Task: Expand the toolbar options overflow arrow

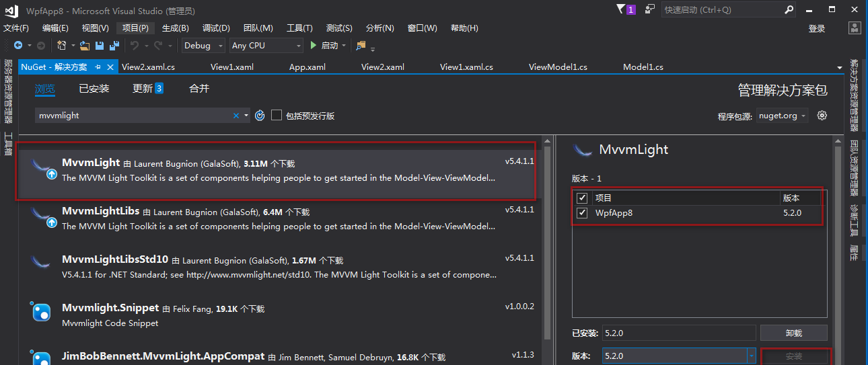Action: [373, 48]
